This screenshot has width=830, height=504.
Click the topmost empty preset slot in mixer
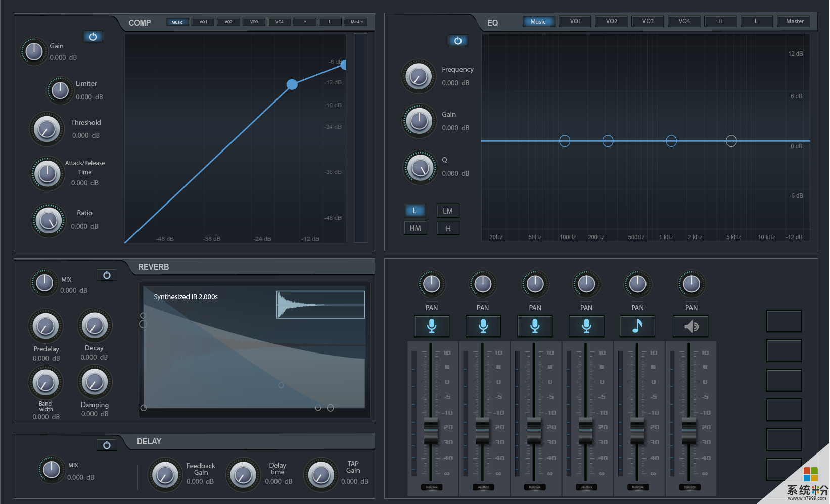[784, 321]
